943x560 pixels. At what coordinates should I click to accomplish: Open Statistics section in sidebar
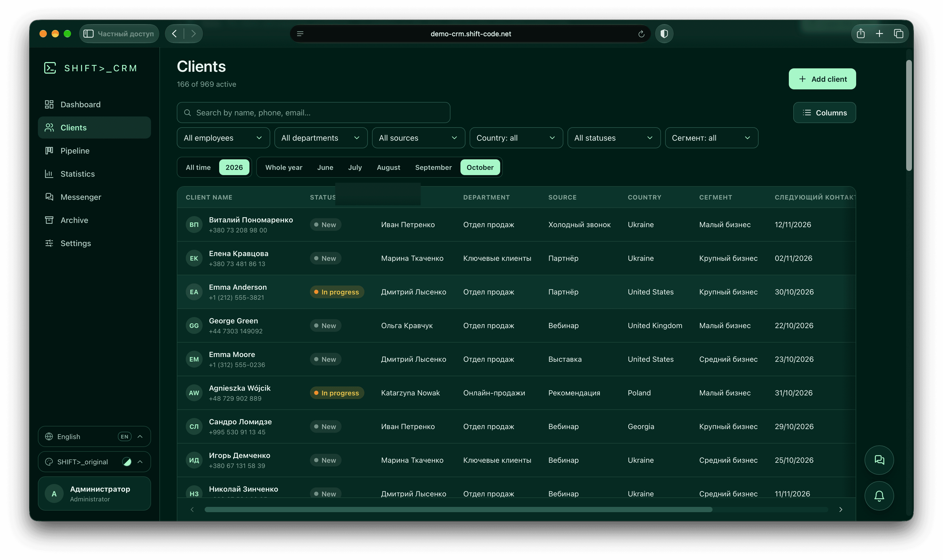pos(94,174)
